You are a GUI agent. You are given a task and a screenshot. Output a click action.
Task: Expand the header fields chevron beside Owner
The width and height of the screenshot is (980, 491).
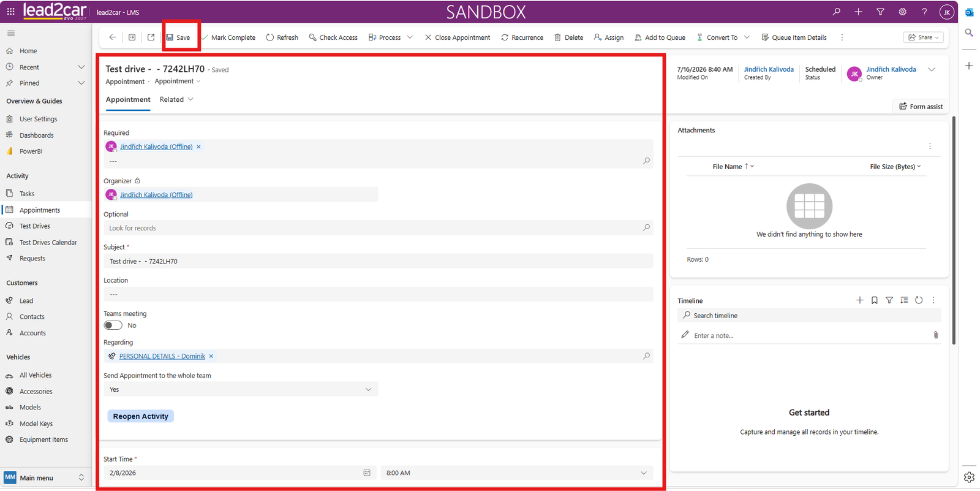(932, 69)
